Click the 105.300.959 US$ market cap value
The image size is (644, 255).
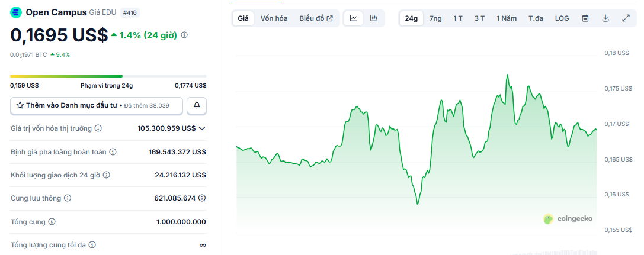(x=166, y=128)
